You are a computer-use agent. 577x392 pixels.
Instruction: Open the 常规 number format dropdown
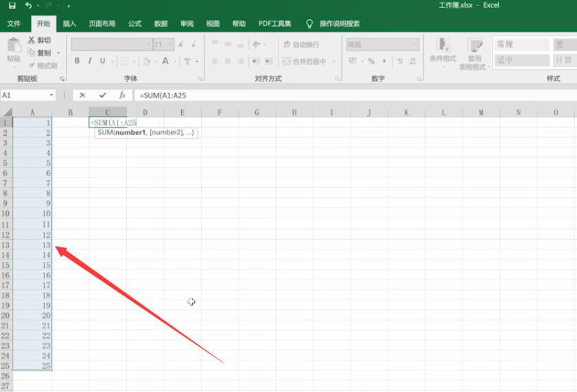(416, 45)
